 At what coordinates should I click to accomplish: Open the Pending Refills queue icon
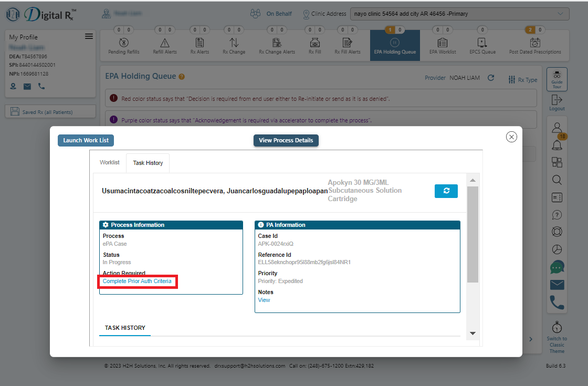pyautogui.click(x=124, y=43)
